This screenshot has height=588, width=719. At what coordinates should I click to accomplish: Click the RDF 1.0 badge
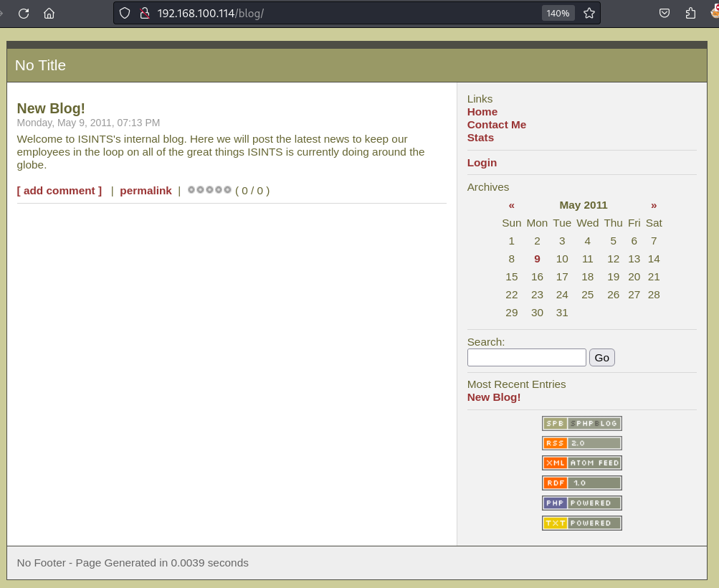581,483
